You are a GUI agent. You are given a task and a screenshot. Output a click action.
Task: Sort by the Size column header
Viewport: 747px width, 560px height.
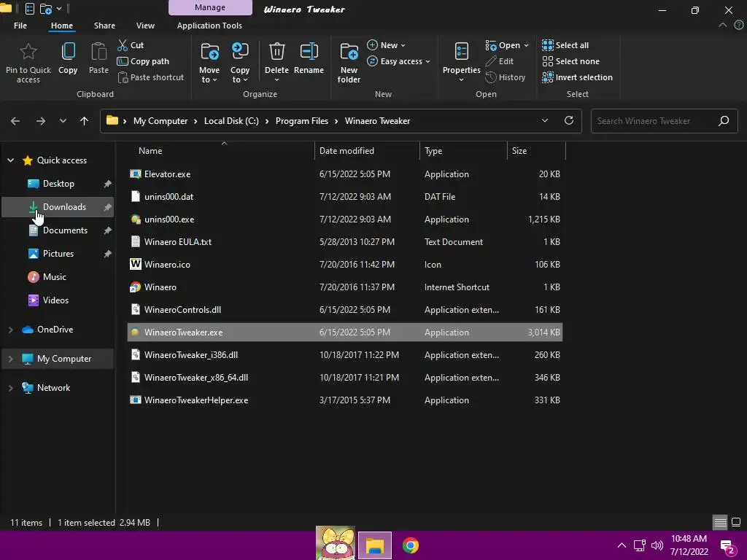click(519, 151)
